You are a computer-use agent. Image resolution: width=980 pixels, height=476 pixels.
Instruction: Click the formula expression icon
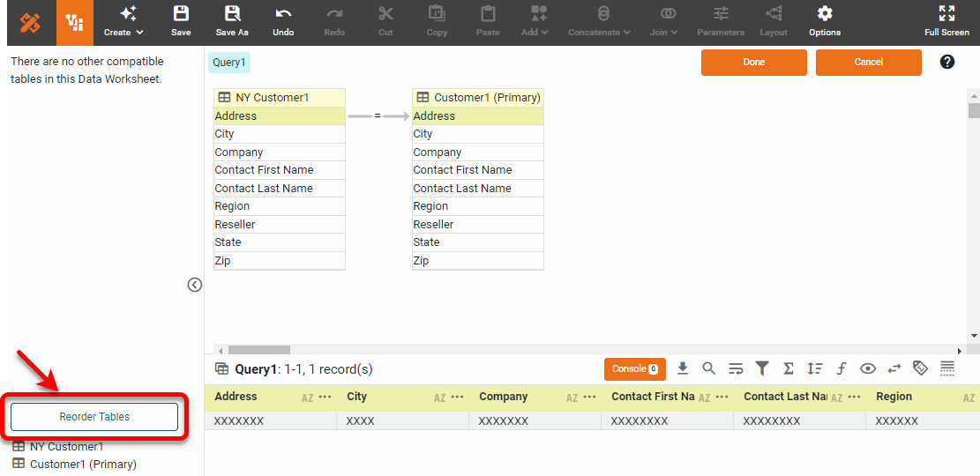point(842,368)
